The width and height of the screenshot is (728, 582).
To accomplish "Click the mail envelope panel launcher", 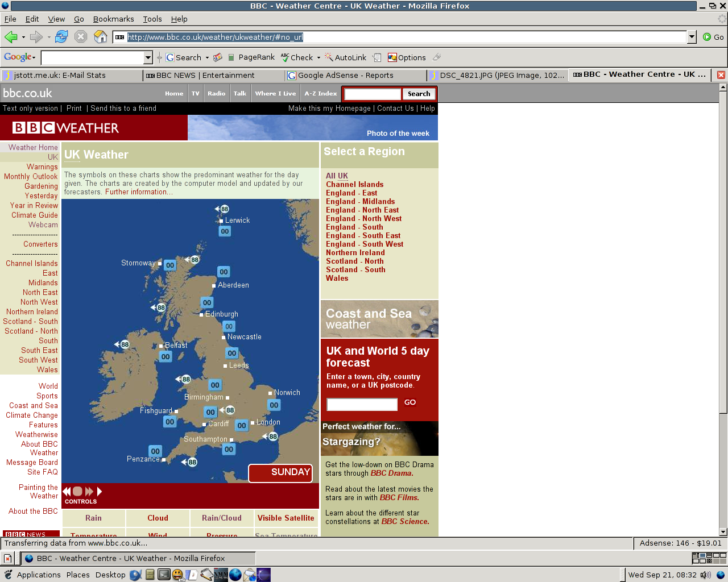I will 250,575.
